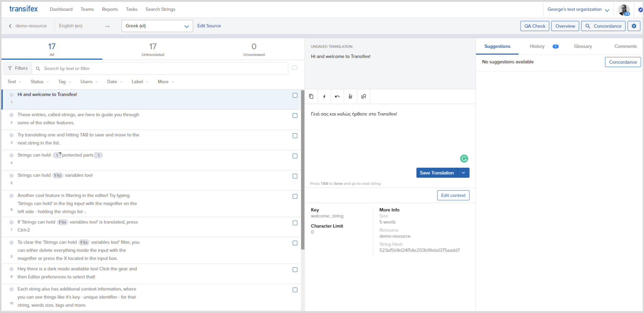Expand the Text filter dropdown
The height and width of the screenshot is (313, 644).
pos(14,82)
